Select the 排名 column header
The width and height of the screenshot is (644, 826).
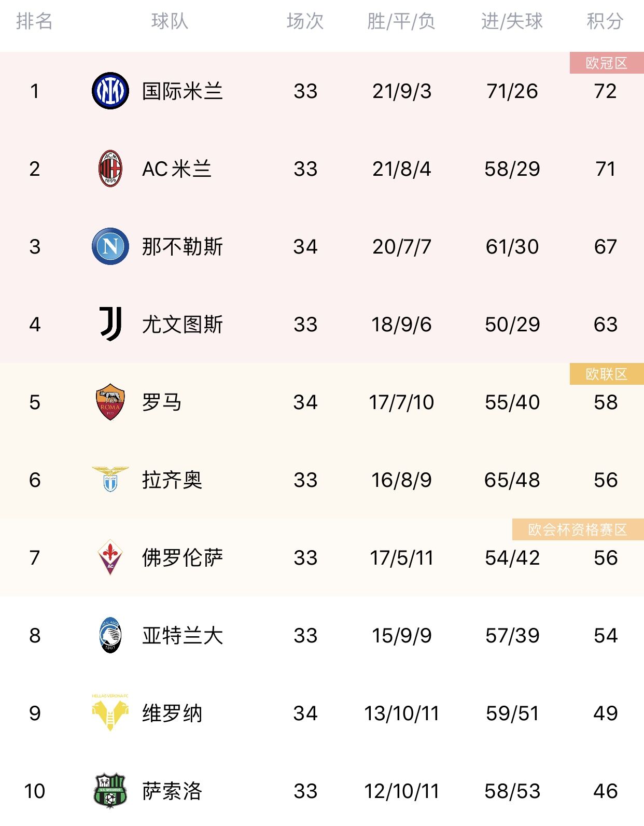(34, 21)
